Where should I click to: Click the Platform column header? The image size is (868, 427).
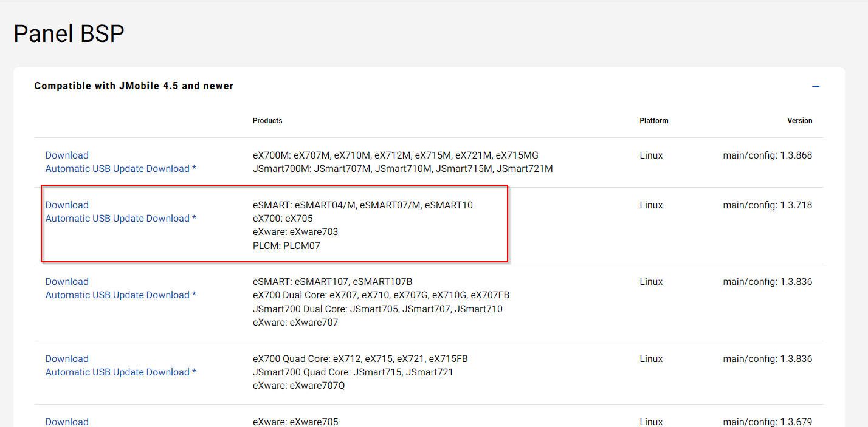point(654,121)
